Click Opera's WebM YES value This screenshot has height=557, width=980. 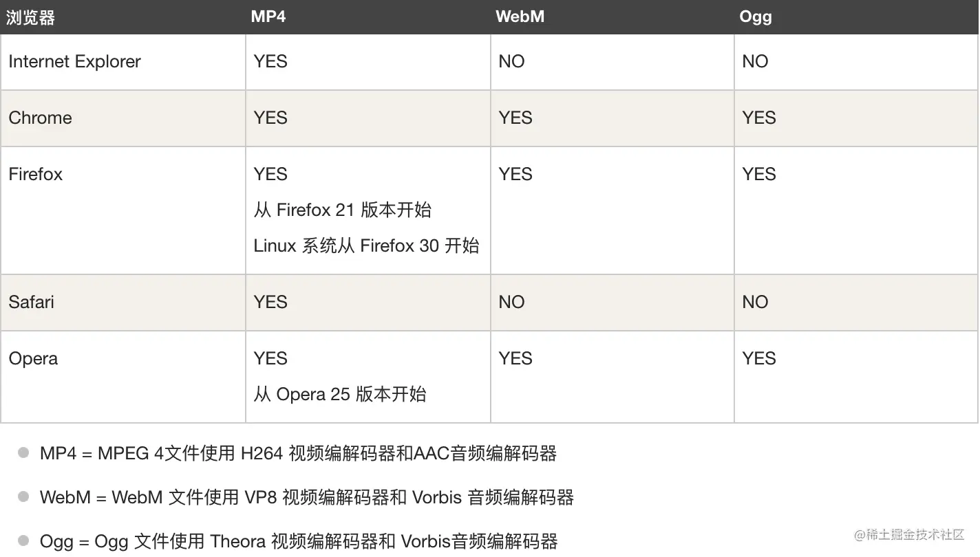tap(515, 359)
